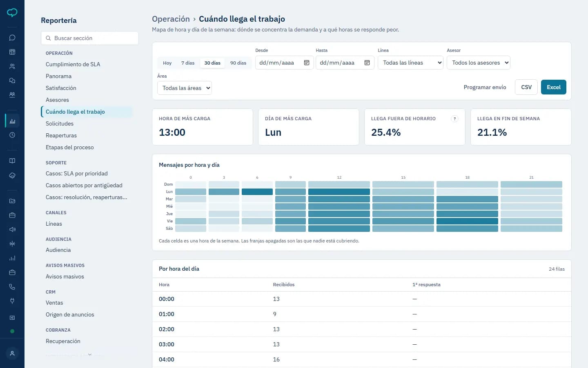This screenshot has height=368, width=588.
Task: Open the folder inbox icon in the sidebar
Action: (12, 201)
